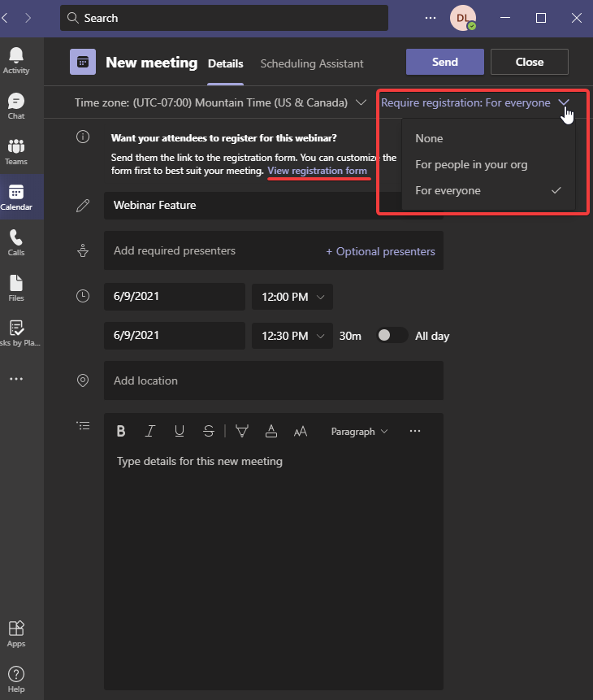593x700 pixels.
Task: Open Chat from the sidebar
Action: (x=16, y=106)
